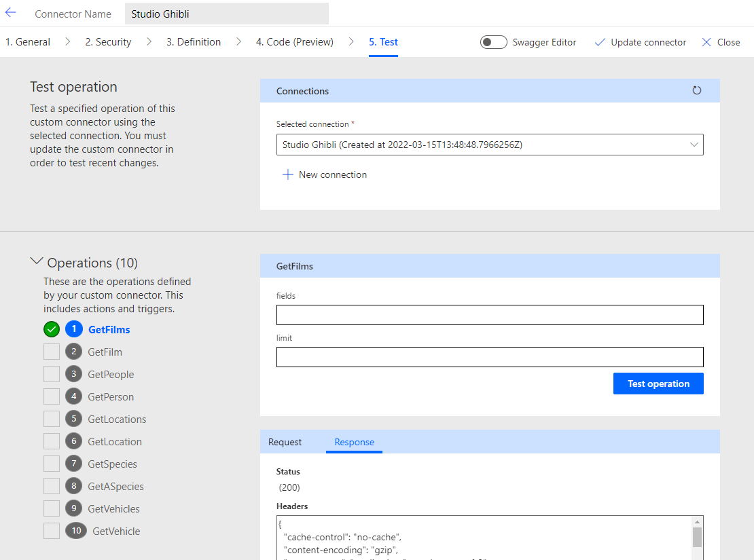Click the Test operation button
The height and width of the screenshot is (560, 754).
tap(658, 384)
